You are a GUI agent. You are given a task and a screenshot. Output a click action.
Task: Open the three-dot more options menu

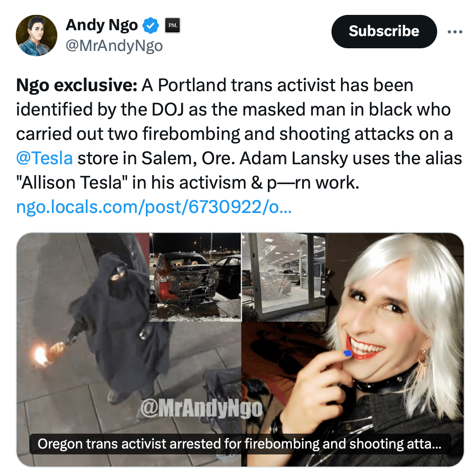coord(455,32)
